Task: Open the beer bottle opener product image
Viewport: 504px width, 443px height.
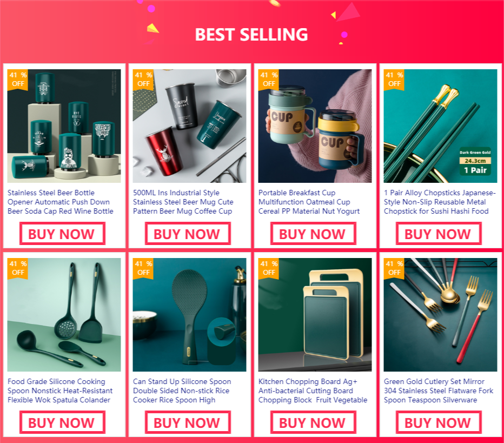Action: point(64,126)
